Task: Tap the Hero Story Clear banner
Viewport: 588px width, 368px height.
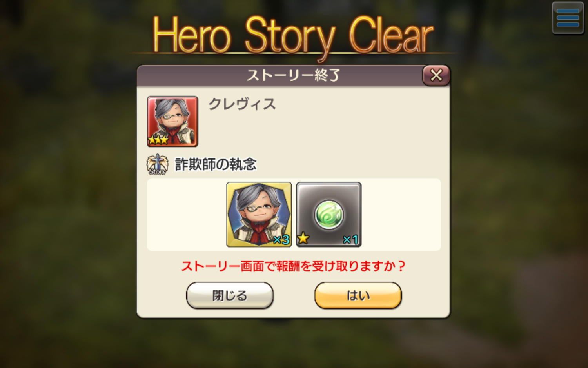Action: 293,36
